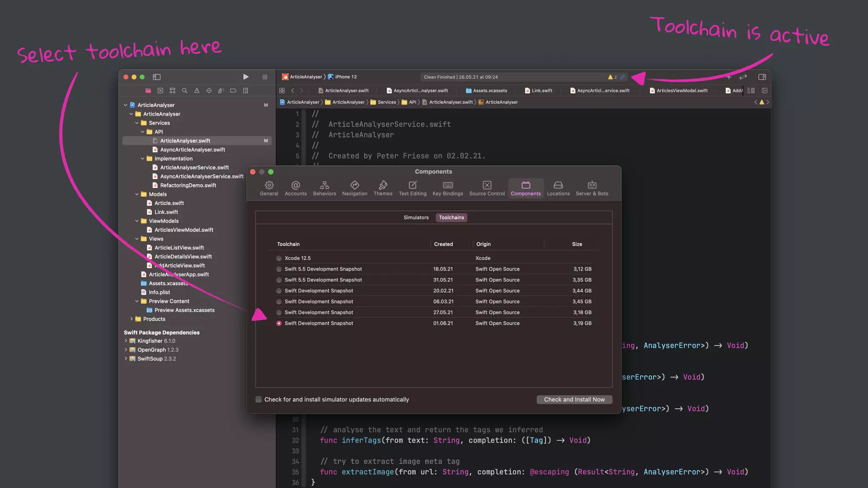Add an editor on the right
Screen dimensions: 868x488
point(765,91)
